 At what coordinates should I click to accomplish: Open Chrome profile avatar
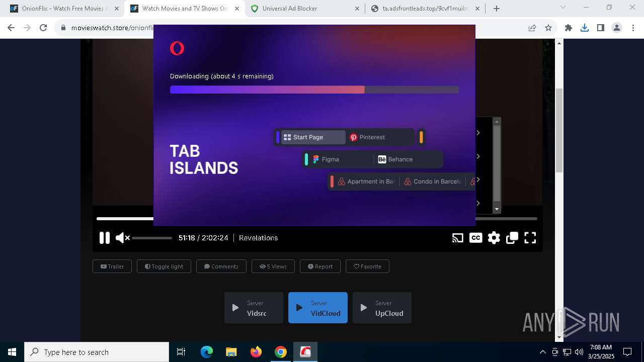pos(617,28)
